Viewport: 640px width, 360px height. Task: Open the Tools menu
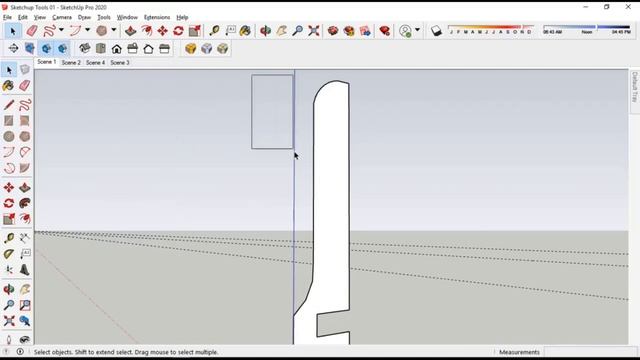[104, 17]
